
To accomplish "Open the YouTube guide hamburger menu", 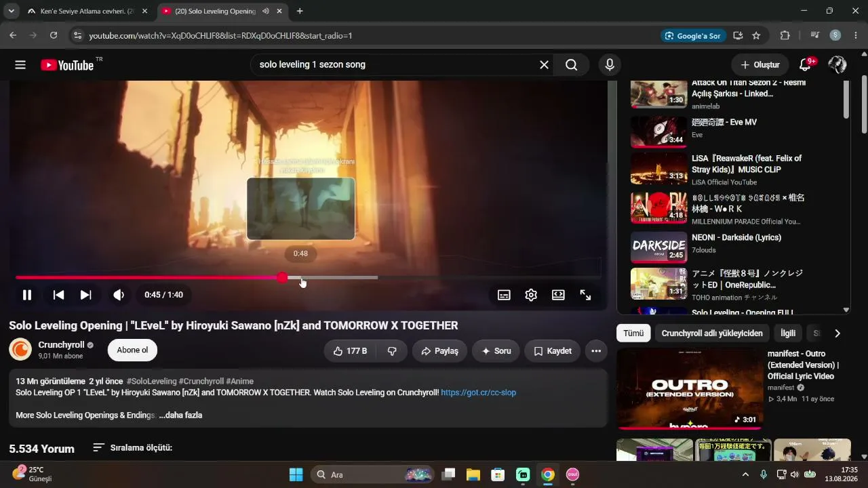I will click(x=20, y=65).
